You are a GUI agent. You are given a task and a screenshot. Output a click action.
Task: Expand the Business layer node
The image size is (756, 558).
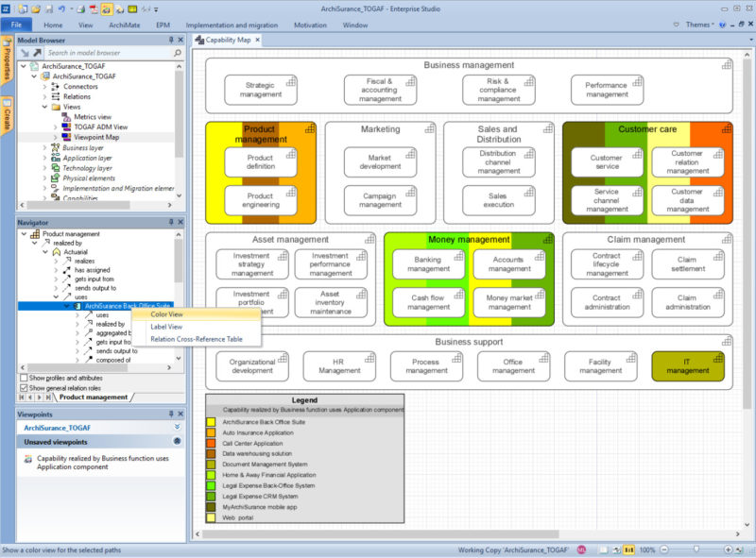click(44, 147)
